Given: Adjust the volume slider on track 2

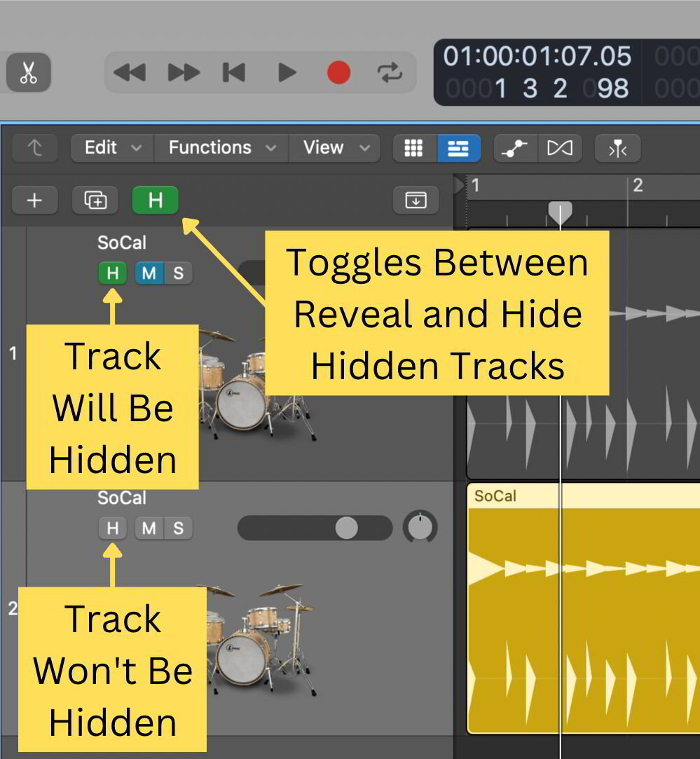Looking at the screenshot, I should pyautogui.click(x=347, y=528).
